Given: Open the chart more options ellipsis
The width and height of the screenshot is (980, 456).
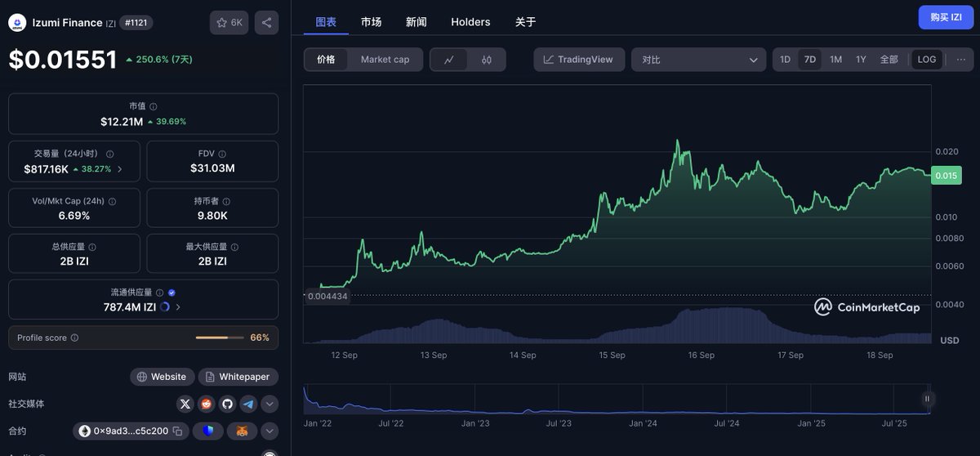Looking at the screenshot, I should (x=960, y=60).
